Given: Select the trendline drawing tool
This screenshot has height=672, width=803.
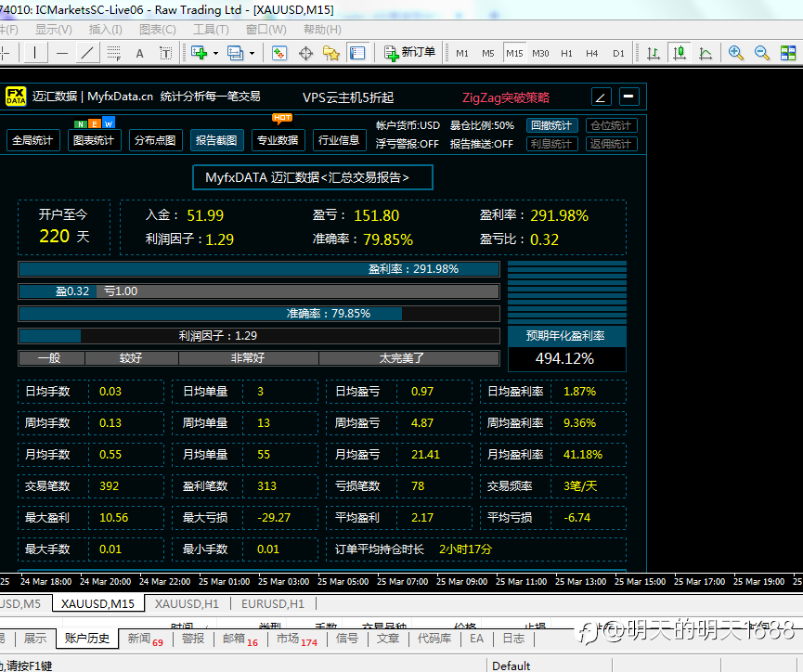Looking at the screenshot, I should (87, 53).
